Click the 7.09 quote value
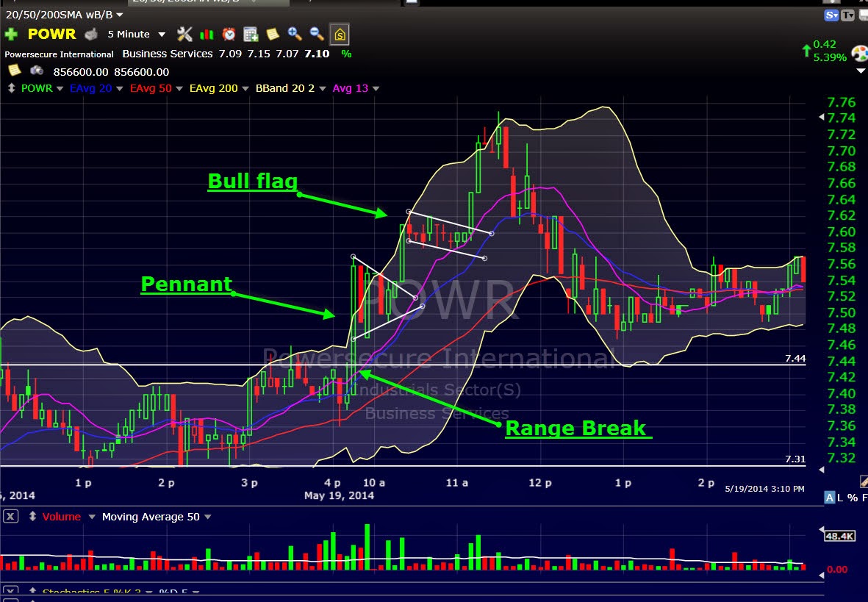868x602 pixels. pos(230,54)
